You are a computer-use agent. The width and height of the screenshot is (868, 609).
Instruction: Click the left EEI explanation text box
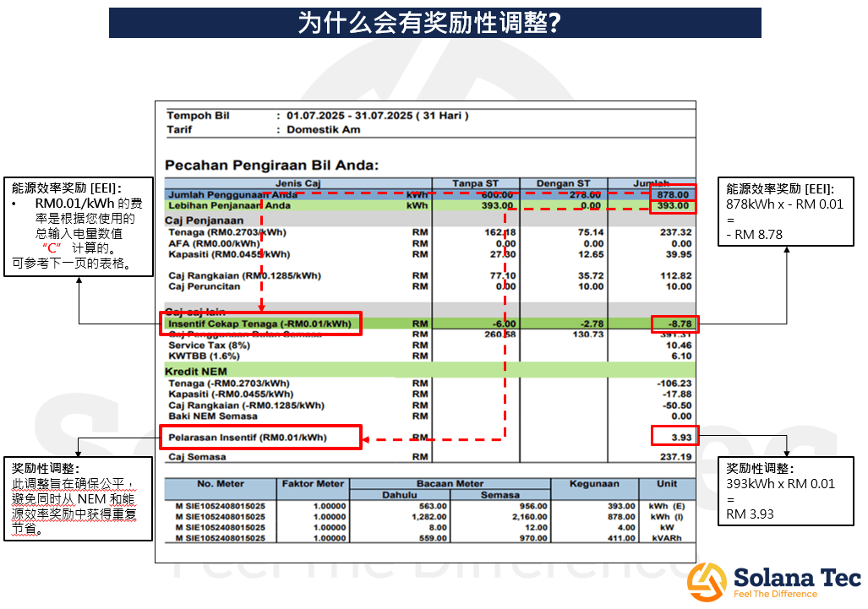tap(79, 226)
